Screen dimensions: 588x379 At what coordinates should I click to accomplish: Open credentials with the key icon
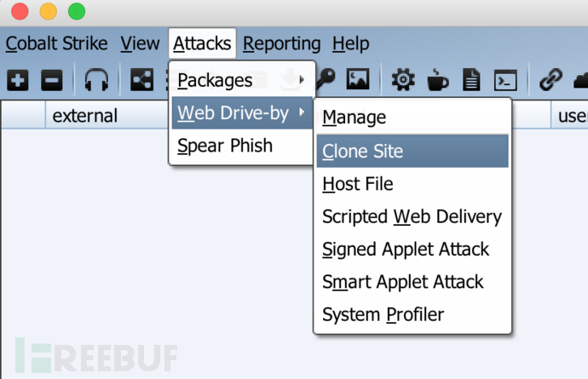(x=326, y=79)
